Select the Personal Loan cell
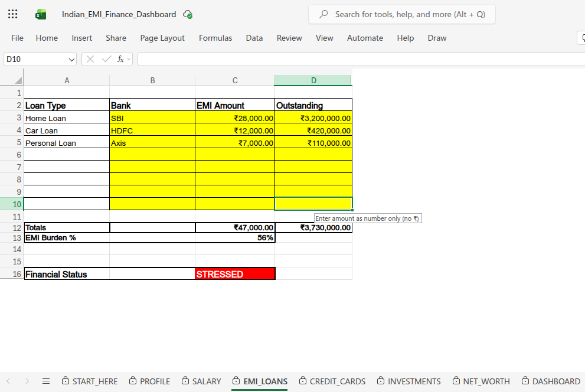The height and width of the screenshot is (392, 585). tap(67, 142)
